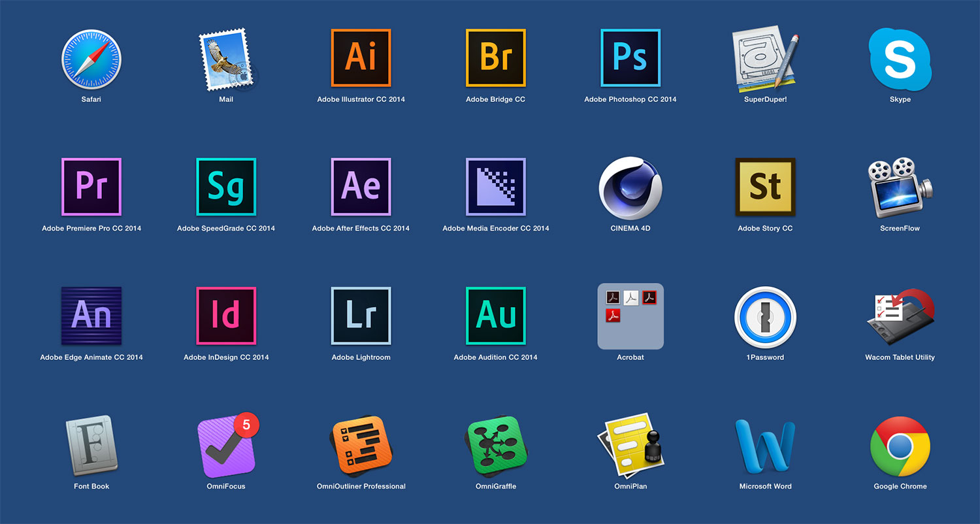Viewport: 980px width, 524px height.
Task: Click the 'Adobe Media Encoder CC 2014' label
Action: tap(495, 228)
